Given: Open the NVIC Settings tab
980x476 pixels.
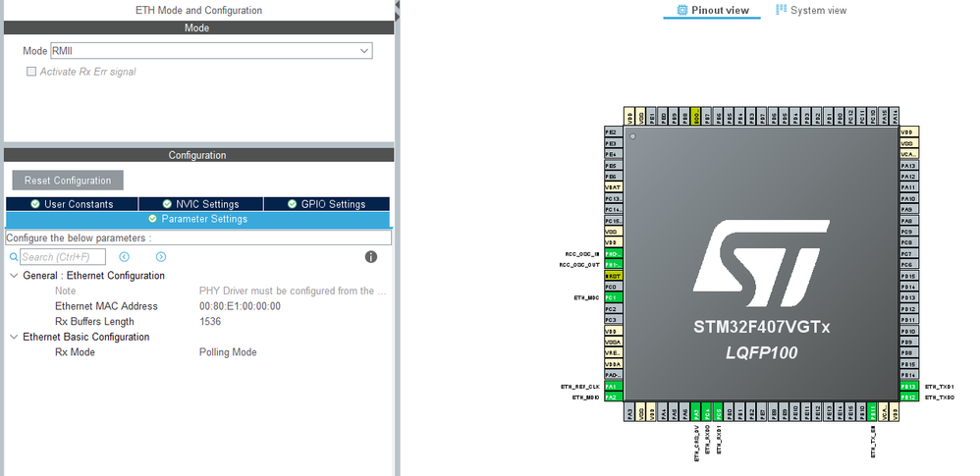Looking at the screenshot, I should point(200,204).
